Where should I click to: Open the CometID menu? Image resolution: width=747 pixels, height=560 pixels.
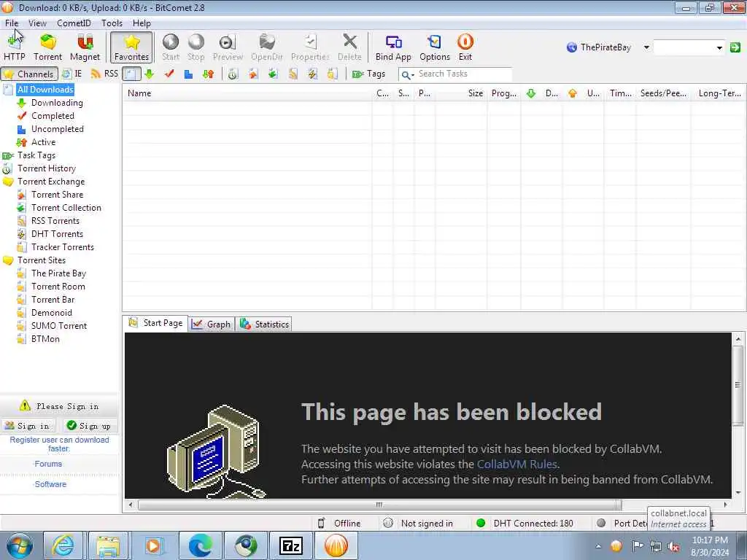(74, 23)
